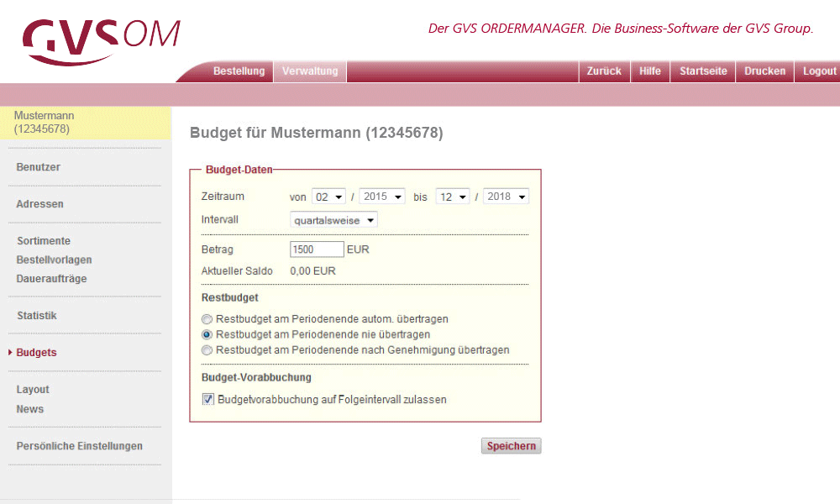840x504 pixels.
Task: Switch to the Bestellung tab
Action: (x=239, y=71)
